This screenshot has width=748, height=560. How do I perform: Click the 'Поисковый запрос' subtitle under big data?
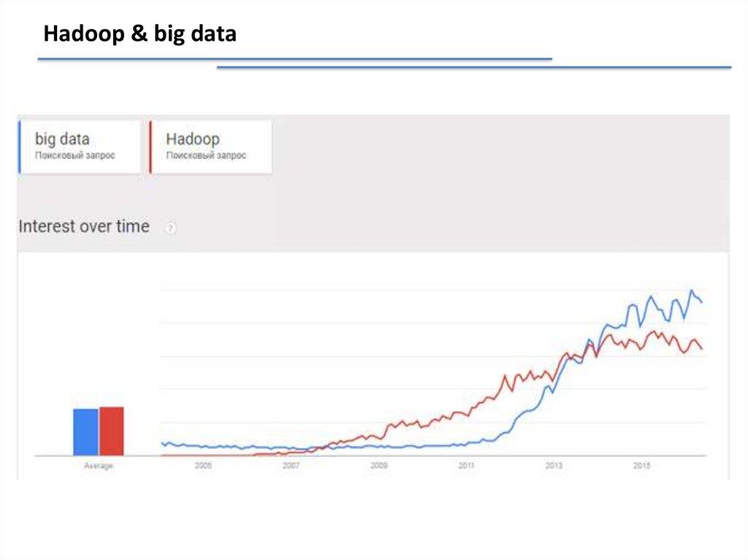point(75,156)
